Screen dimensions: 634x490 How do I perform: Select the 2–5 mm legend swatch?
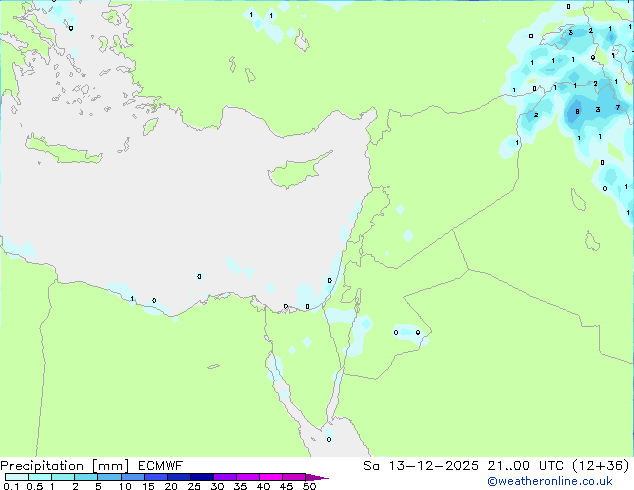point(86,477)
